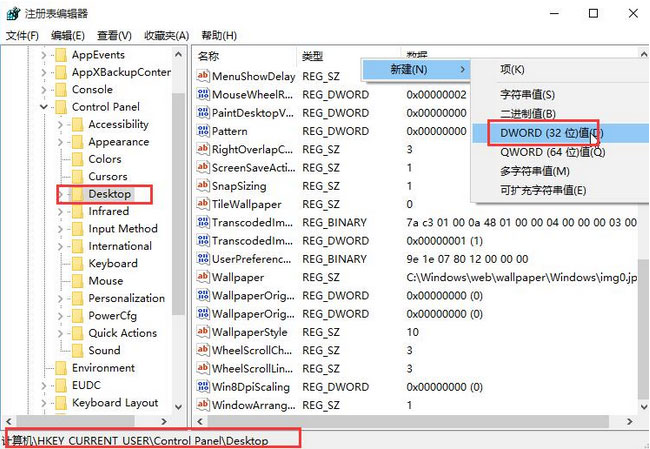
Task: Click the string icon beside Wallpaper value
Action: pos(203,277)
